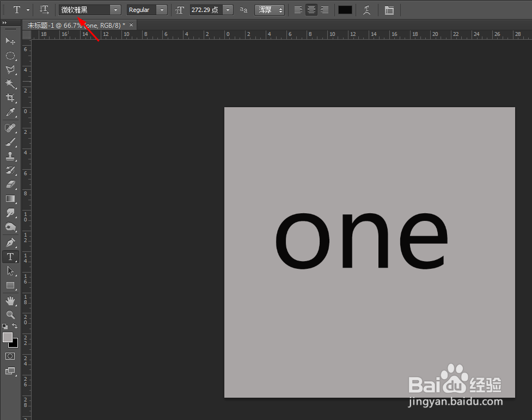Center align the text
532x420 pixels.
point(311,10)
